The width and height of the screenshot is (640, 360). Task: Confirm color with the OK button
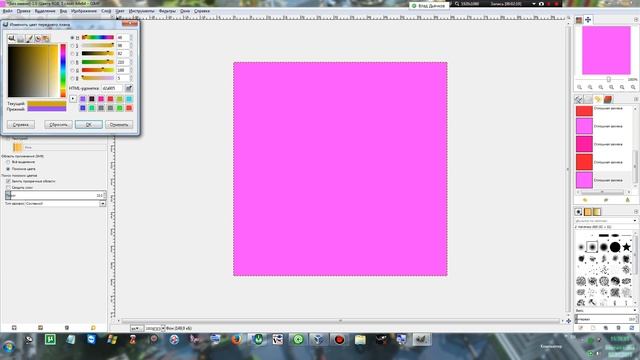click(89, 124)
